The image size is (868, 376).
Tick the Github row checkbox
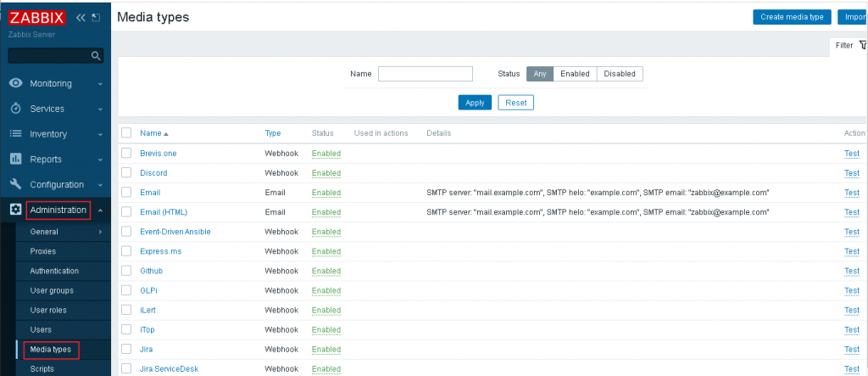point(126,271)
